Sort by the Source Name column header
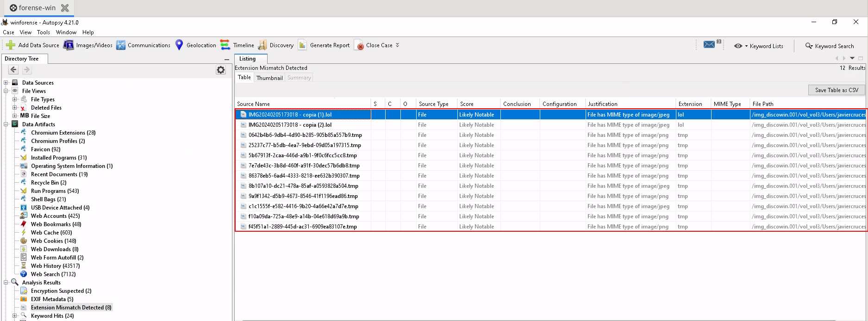Image resolution: width=868 pixels, height=321 pixels. pos(303,104)
